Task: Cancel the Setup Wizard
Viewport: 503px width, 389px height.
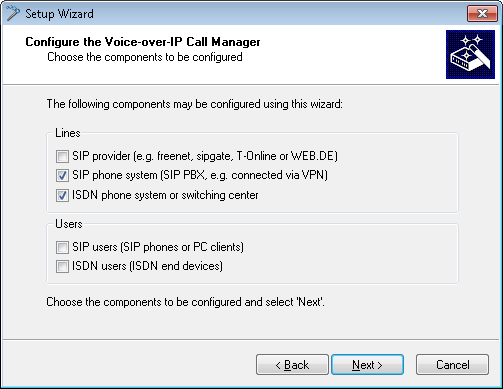Action: tap(452, 365)
